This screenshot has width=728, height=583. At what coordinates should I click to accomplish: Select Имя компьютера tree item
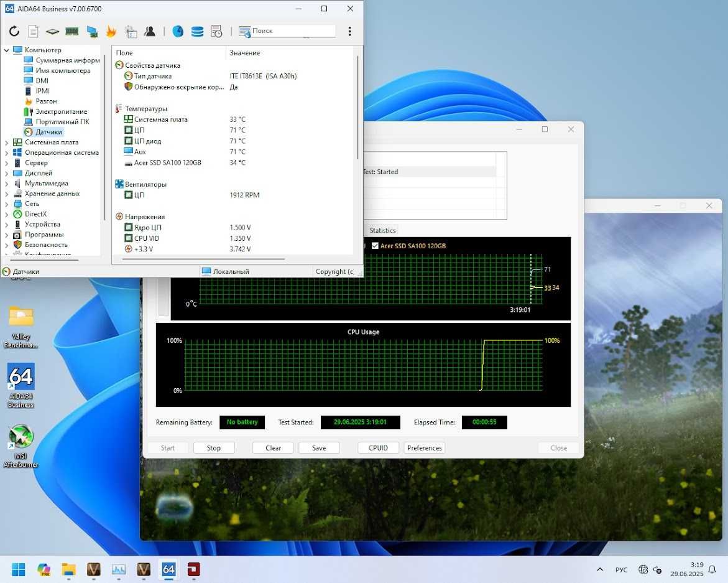point(63,70)
